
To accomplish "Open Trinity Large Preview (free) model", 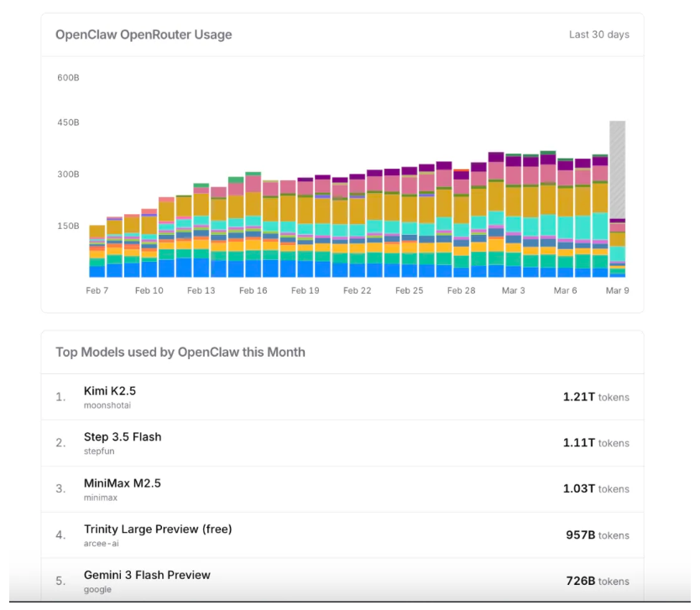I will [158, 529].
